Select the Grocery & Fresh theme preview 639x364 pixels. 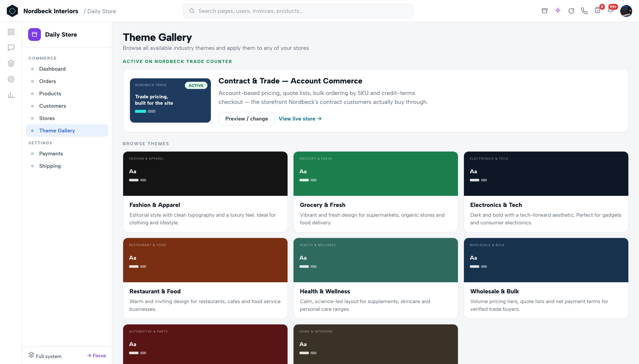coord(376,174)
